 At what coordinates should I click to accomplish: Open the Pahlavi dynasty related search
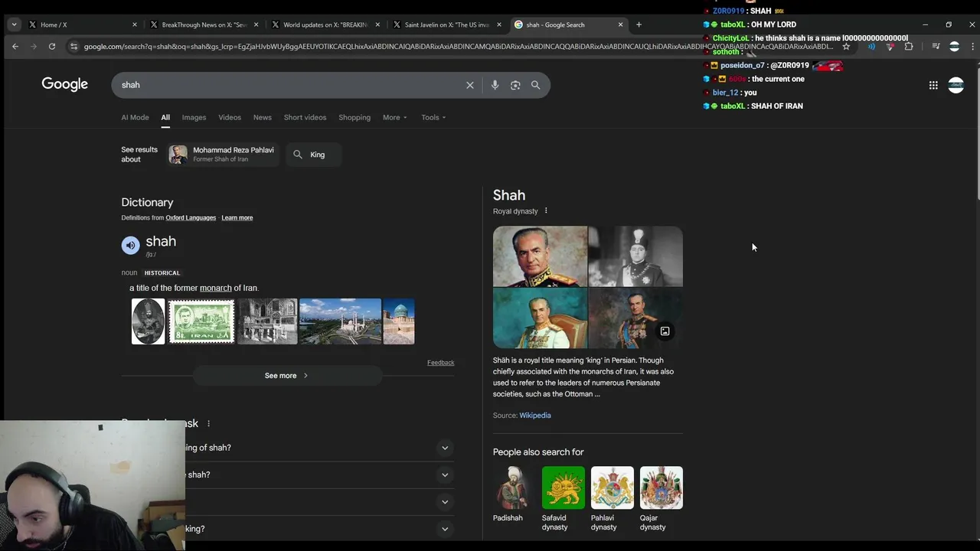click(612, 499)
